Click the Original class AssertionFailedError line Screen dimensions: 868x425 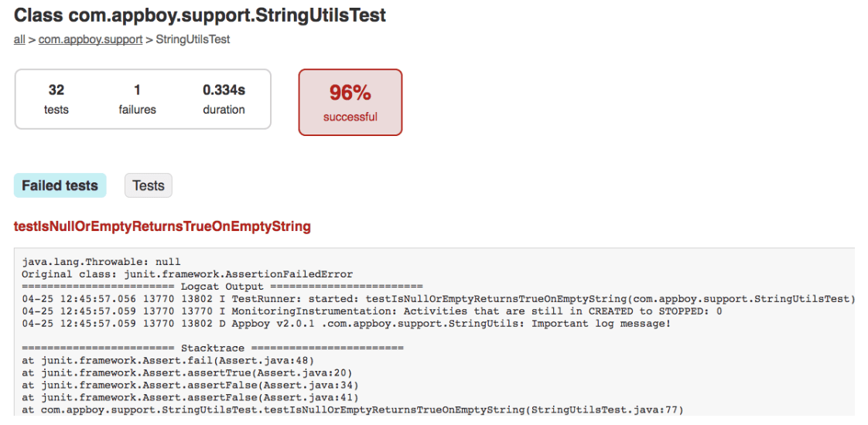(187, 274)
